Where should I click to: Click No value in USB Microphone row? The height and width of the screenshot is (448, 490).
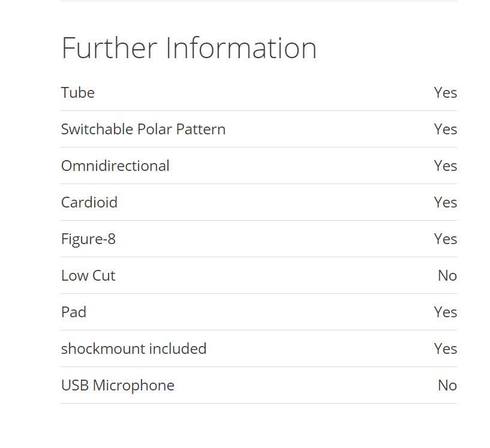(x=447, y=385)
